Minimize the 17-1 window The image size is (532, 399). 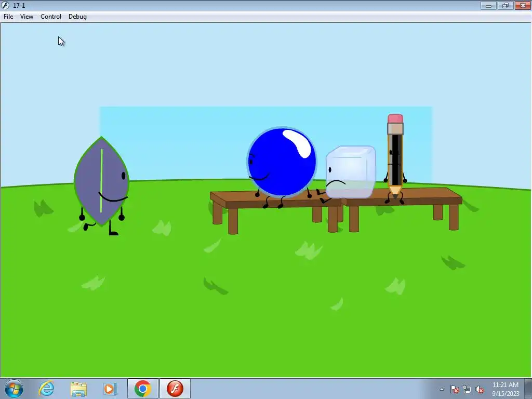click(x=488, y=5)
